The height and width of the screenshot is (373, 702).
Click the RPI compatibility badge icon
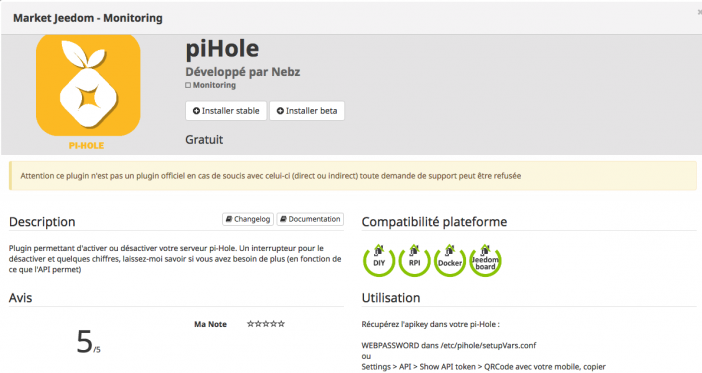414,261
